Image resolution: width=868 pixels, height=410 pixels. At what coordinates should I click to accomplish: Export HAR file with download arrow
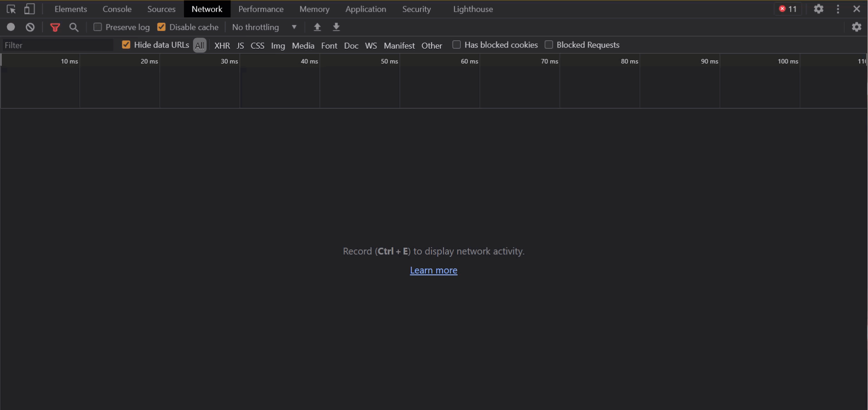(336, 27)
